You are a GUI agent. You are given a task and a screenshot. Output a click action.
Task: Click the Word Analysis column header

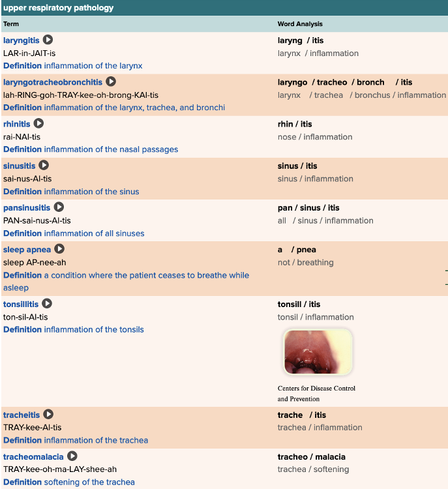coord(300,24)
